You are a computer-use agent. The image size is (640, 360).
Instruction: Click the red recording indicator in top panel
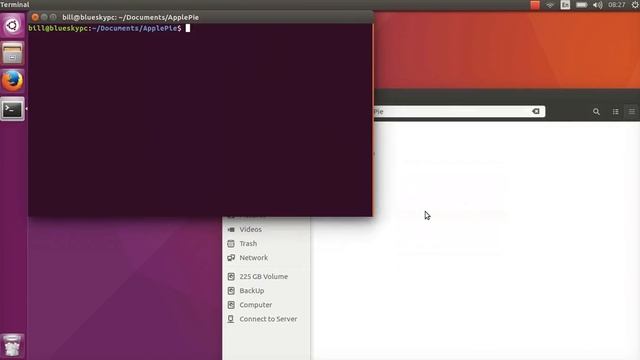click(535, 5)
